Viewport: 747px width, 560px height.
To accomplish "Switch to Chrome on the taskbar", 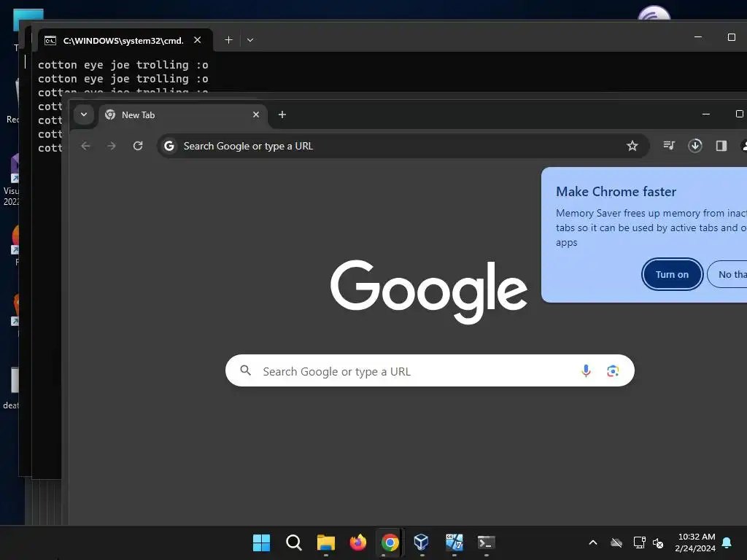I will point(390,542).
